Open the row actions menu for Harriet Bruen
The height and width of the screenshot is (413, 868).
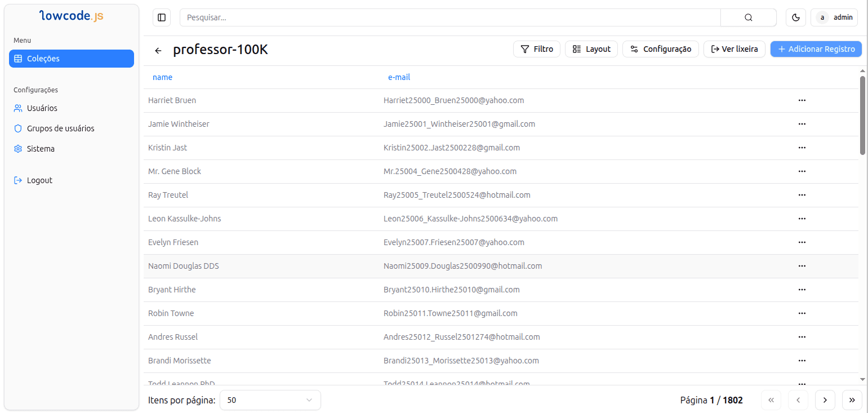(802, 100)
